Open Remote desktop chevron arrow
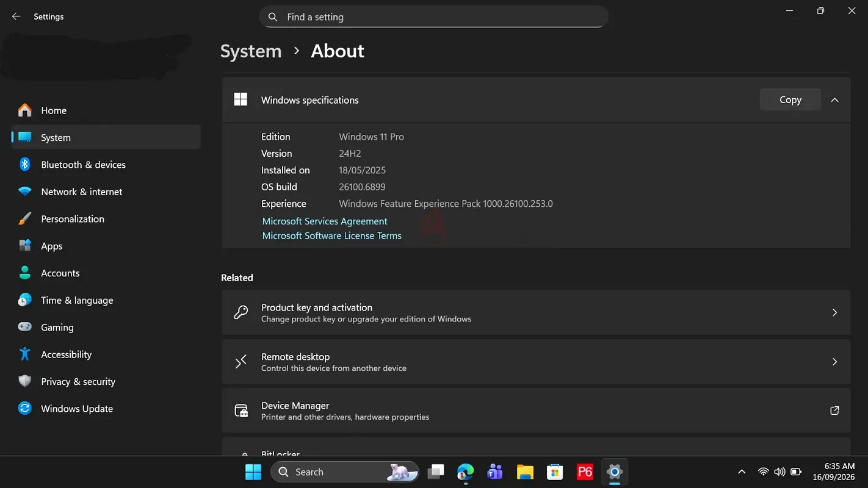Viewport: 868px width, 488px height. 834,362
